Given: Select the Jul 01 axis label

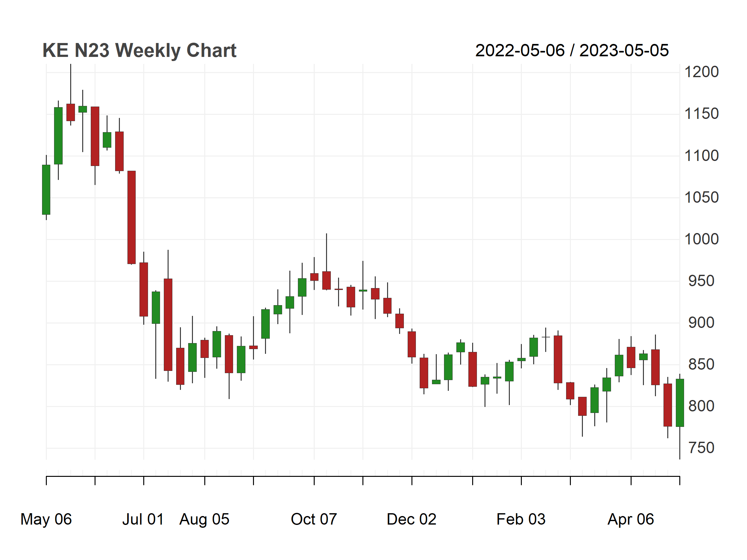Looking at the screenshot, I should (143, 519).
